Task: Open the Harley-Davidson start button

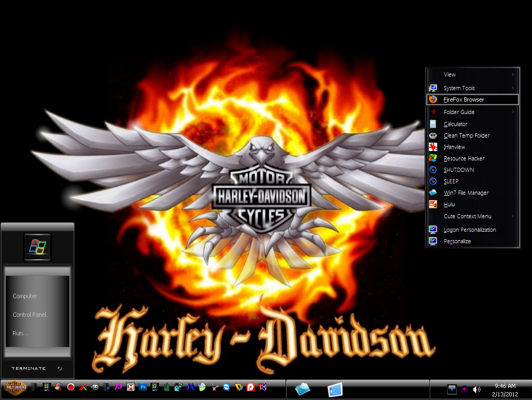Action: coord(15,387)
